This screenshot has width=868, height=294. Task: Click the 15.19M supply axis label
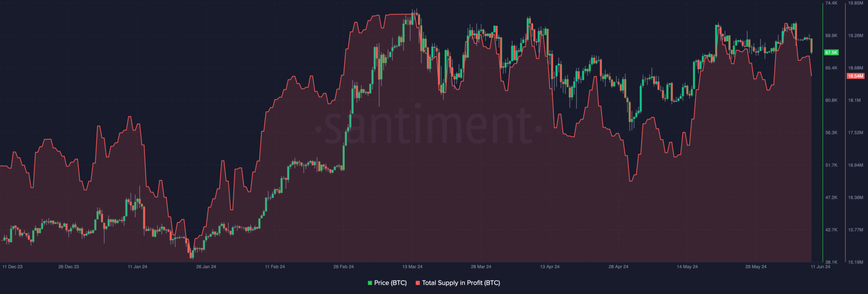(x=855, y=262)
